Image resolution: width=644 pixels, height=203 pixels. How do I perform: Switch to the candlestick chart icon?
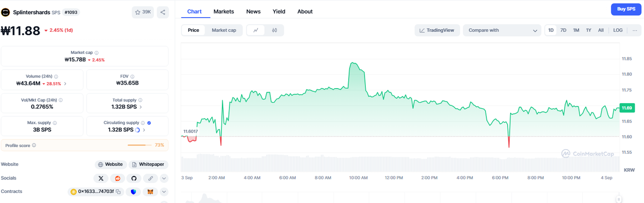coord(274,30)
